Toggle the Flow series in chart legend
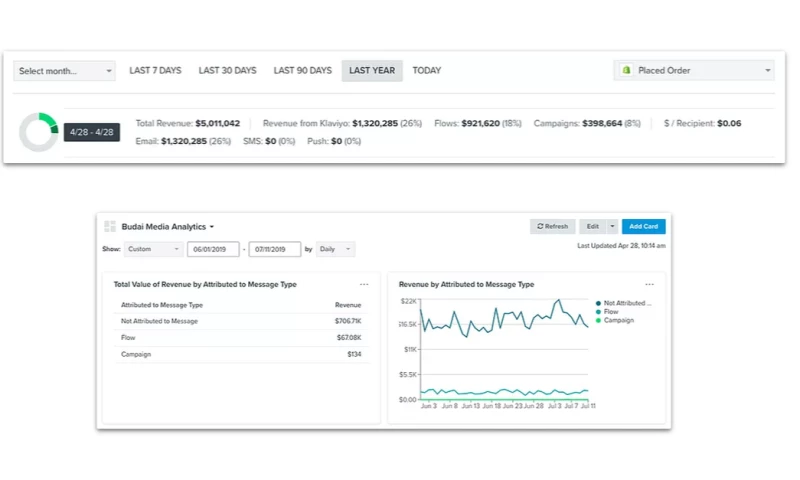This screenshot has width=800, height=480. pyautogui.click(x=598, y=311)
